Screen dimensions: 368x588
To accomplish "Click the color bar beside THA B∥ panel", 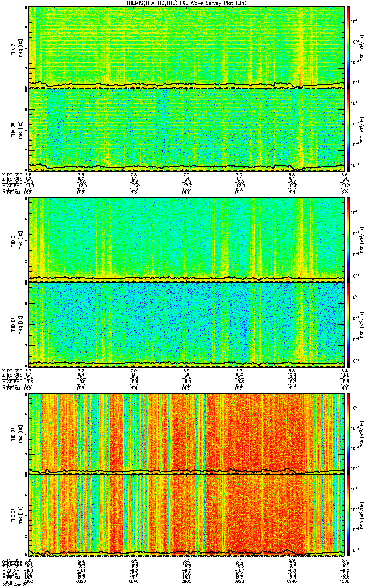I will 349,130.
